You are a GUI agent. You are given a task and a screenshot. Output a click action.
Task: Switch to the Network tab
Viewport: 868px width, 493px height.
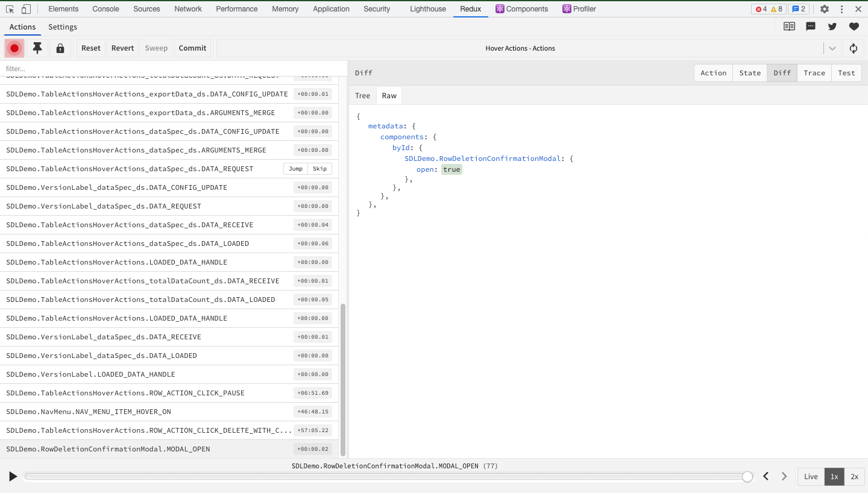(187, 8)
